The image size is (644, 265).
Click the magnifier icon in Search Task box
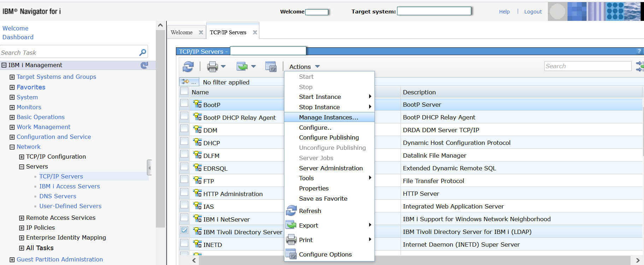[143, 52]
